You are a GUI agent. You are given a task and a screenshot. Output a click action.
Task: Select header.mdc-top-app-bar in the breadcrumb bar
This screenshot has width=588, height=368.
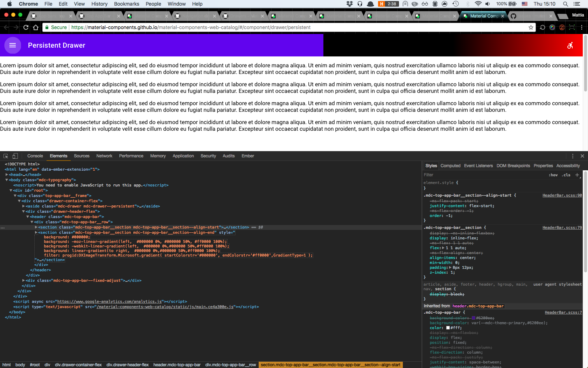(177, 364)
